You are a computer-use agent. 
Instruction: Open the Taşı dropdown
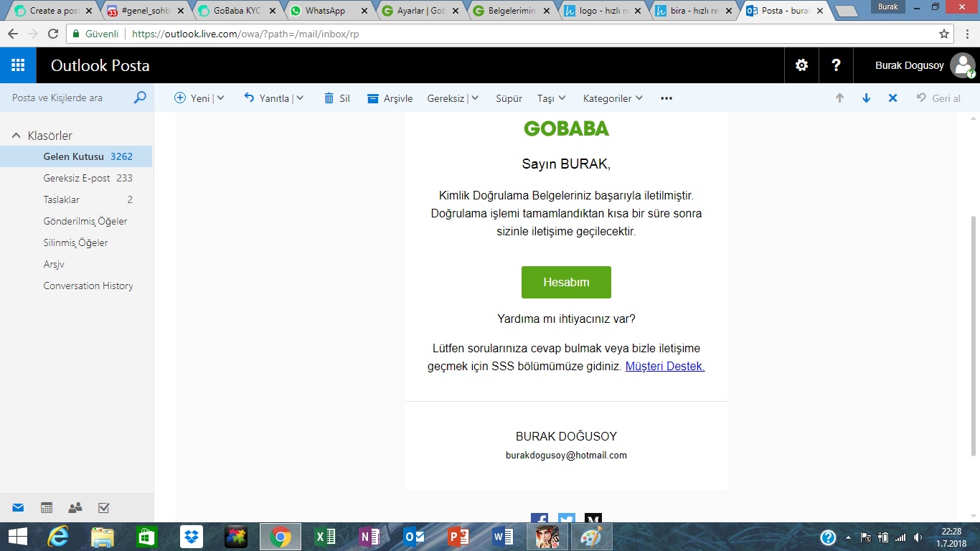(x=552, y=98)
